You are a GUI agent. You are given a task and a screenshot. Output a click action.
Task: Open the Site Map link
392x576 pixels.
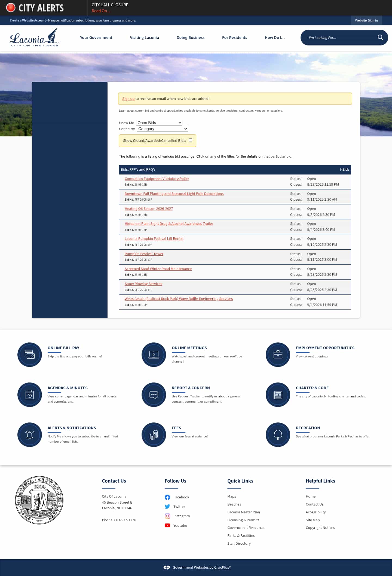click(x=313, y=520)
